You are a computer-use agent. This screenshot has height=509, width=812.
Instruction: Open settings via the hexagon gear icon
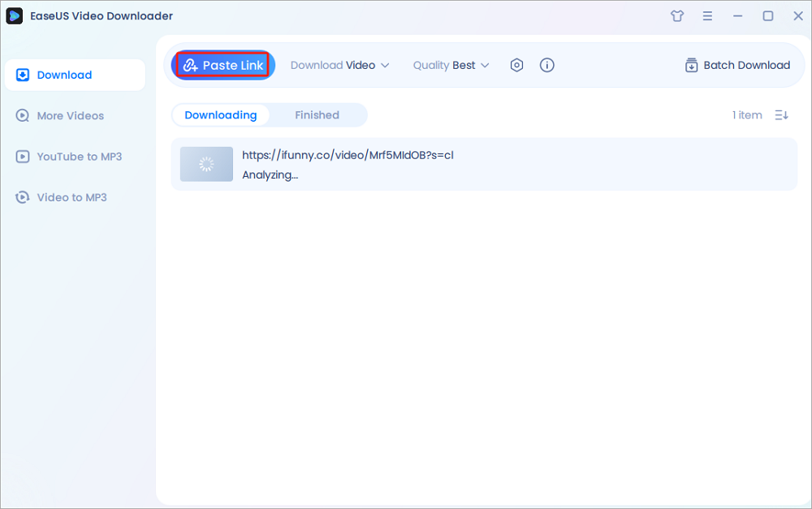pos(516,65)
